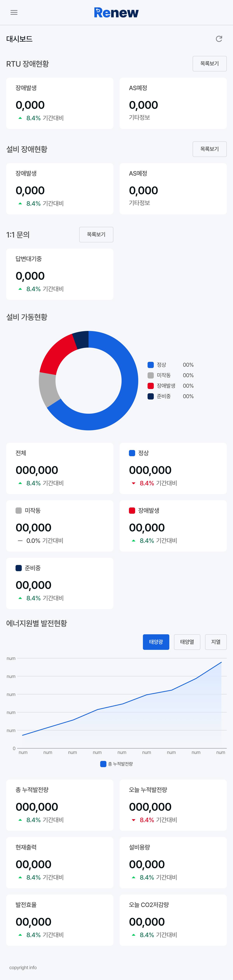Open 목록보기 for RTU 장애현황
Screen dimensions: 233x980
210,64
